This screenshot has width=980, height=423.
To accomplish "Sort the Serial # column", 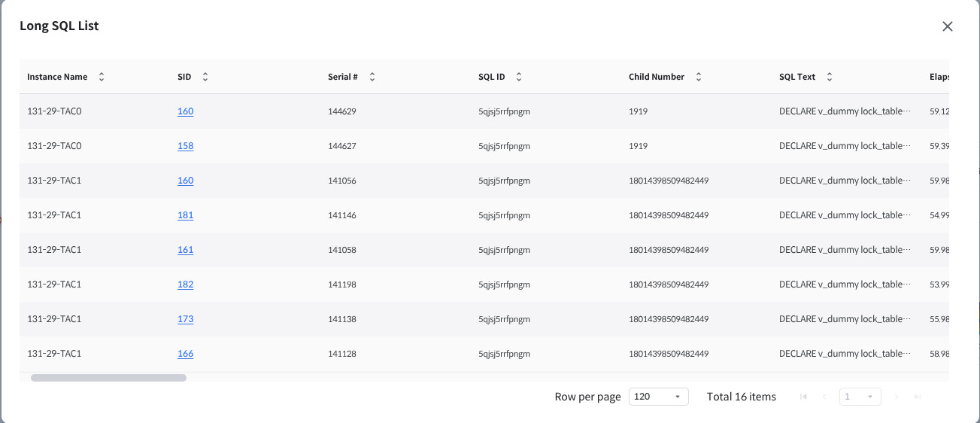I will coord(372,77).
